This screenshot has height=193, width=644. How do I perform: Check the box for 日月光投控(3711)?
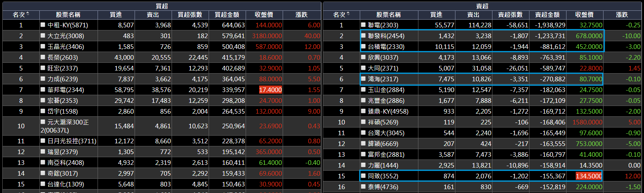pos(43,141)
